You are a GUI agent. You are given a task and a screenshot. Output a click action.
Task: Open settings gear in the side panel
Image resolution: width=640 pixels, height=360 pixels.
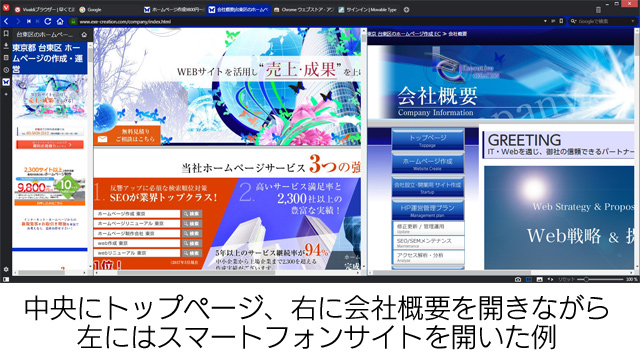(x=6, y=269)
